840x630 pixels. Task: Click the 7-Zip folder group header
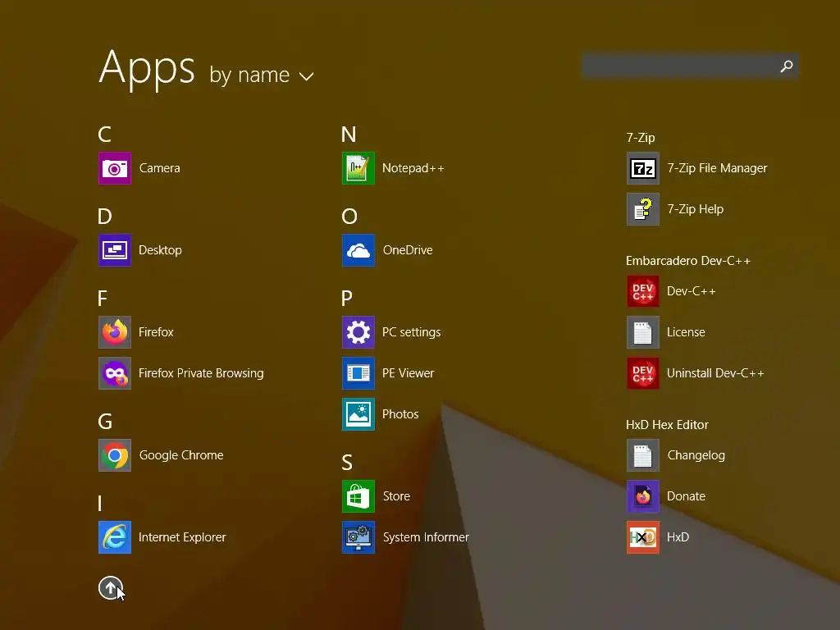coord(641,138)
